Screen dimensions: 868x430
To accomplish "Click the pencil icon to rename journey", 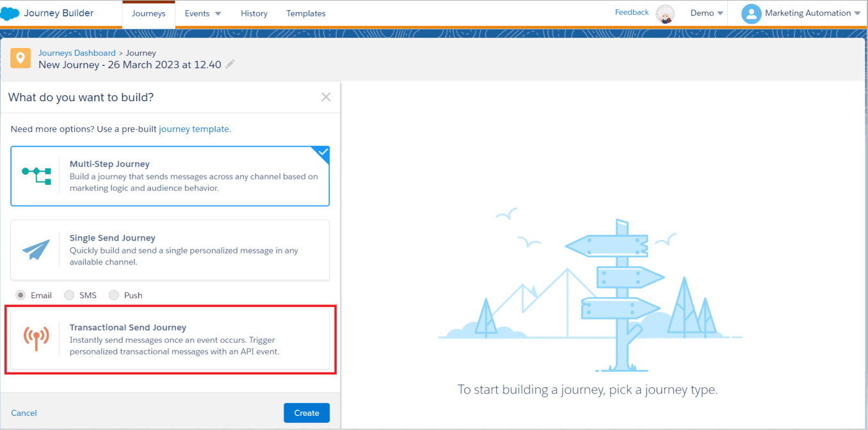I will (230, 65).
